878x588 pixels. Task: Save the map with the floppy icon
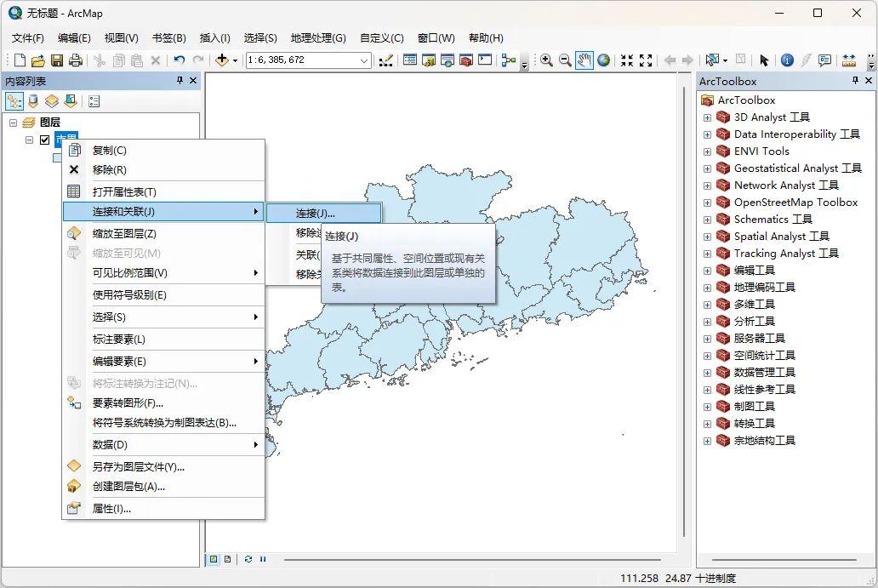[x=56, y=60]
